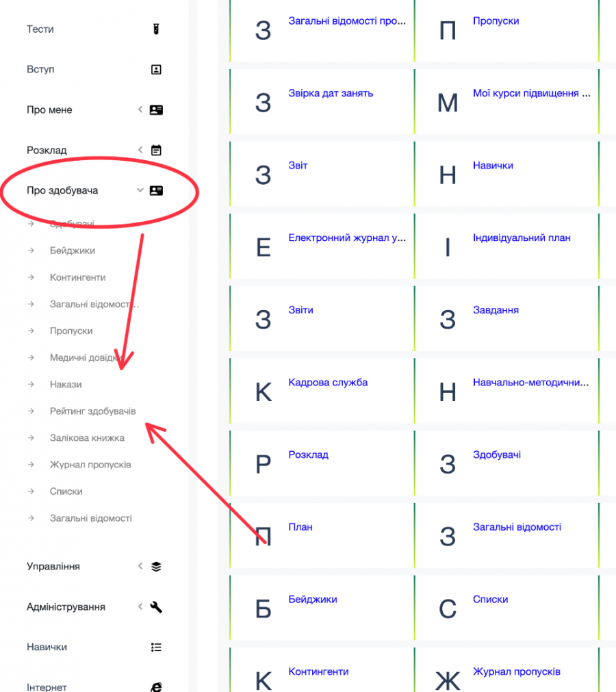Expand the Управління menu chevron
Screen dimensions: 616x692
(x=140, y=566)
